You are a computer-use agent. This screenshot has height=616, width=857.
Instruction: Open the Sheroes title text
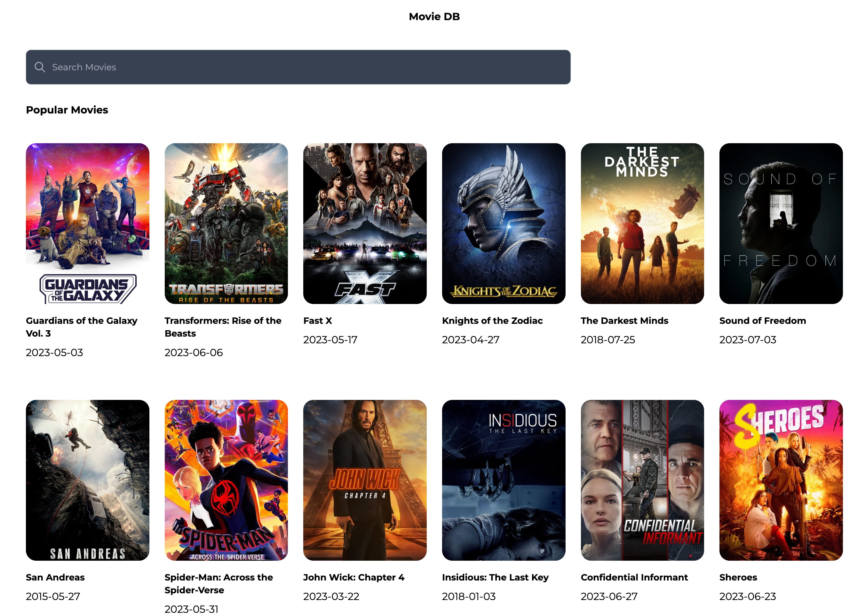(x=738, y=577)
